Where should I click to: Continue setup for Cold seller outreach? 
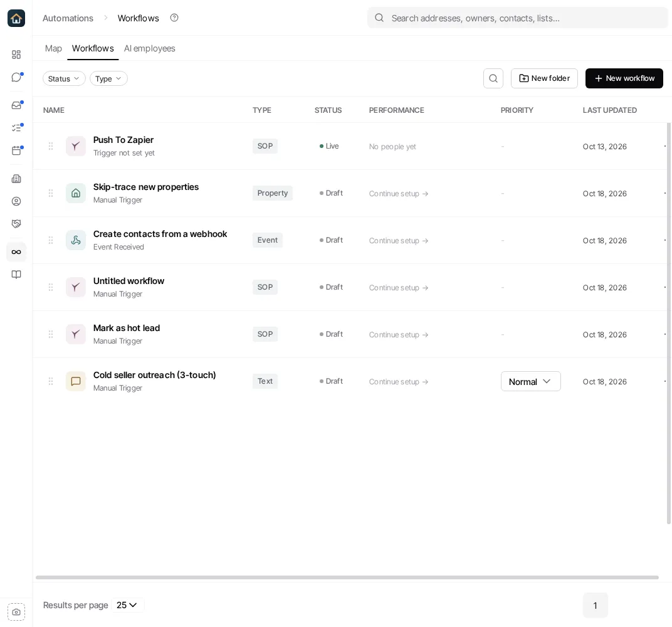(399, 382)
